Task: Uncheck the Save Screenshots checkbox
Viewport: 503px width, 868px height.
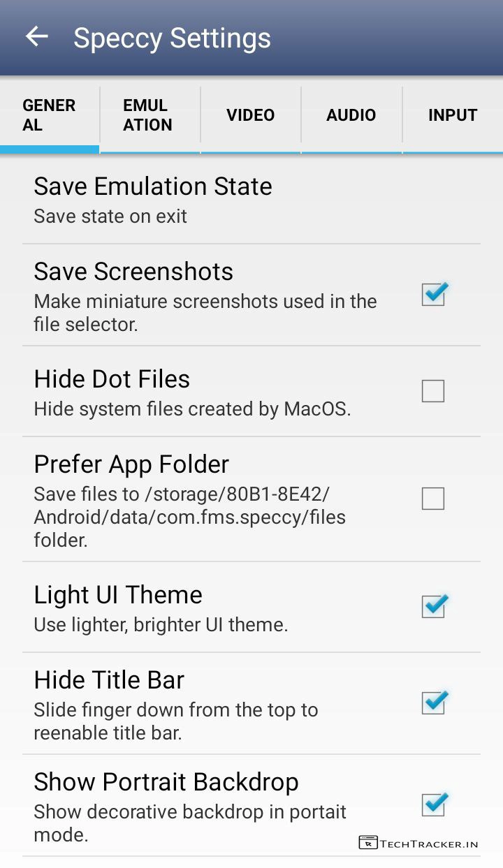Action: [x=433, y=294]
